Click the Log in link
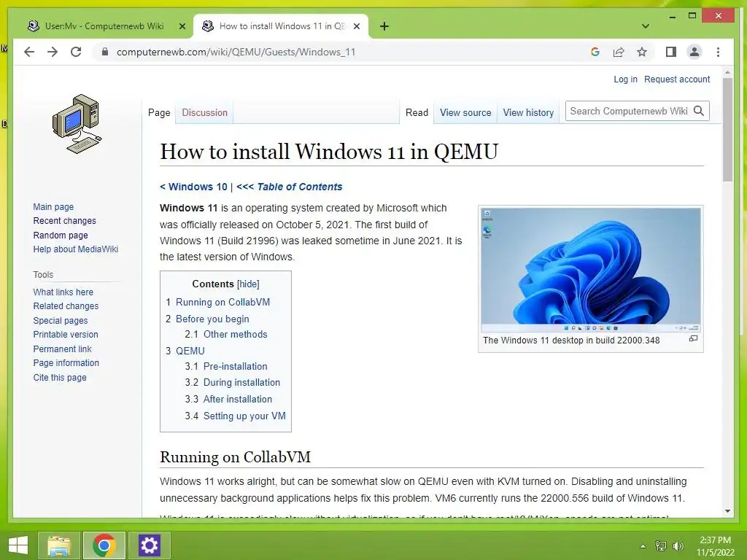The width and height of the screenshot is (747, 560). 625,79
